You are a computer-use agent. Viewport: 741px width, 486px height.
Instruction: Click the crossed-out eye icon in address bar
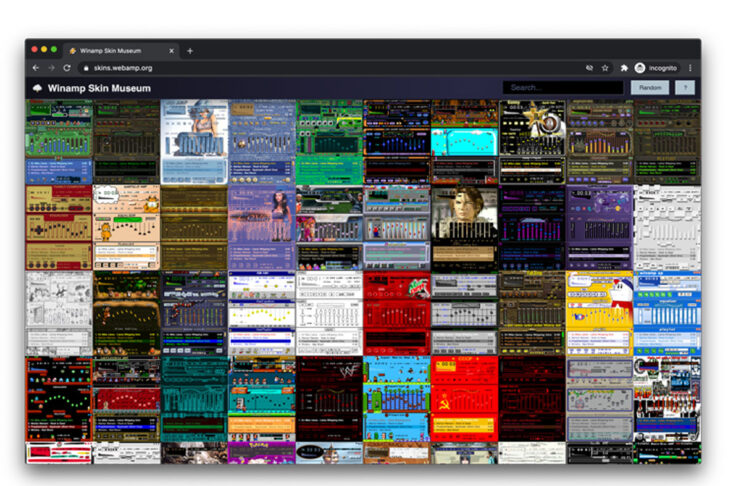click(x=589, y=68)
